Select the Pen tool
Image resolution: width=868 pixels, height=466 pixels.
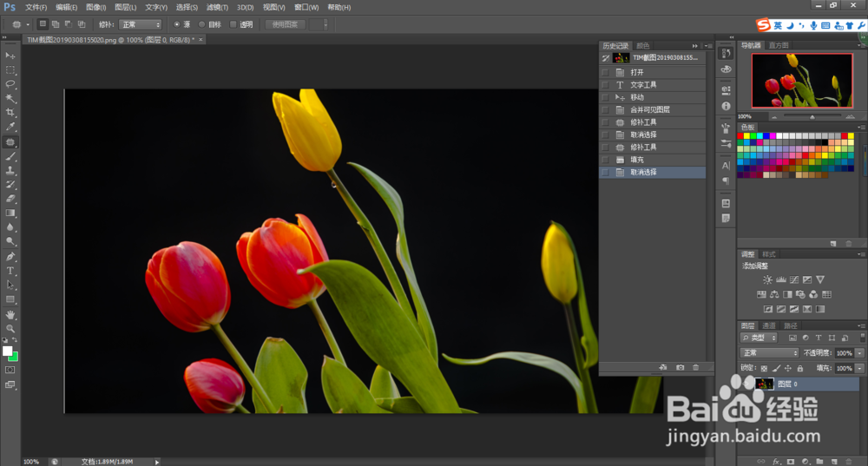point(10,257)
